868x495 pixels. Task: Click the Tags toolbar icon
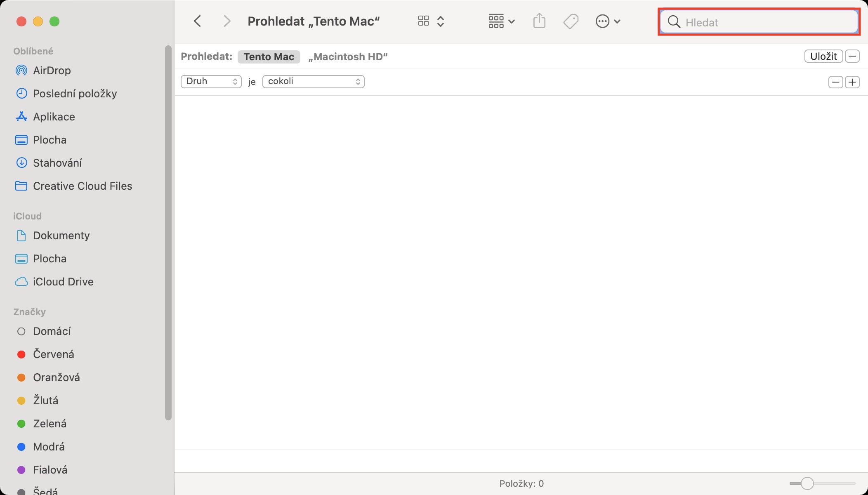571,21
